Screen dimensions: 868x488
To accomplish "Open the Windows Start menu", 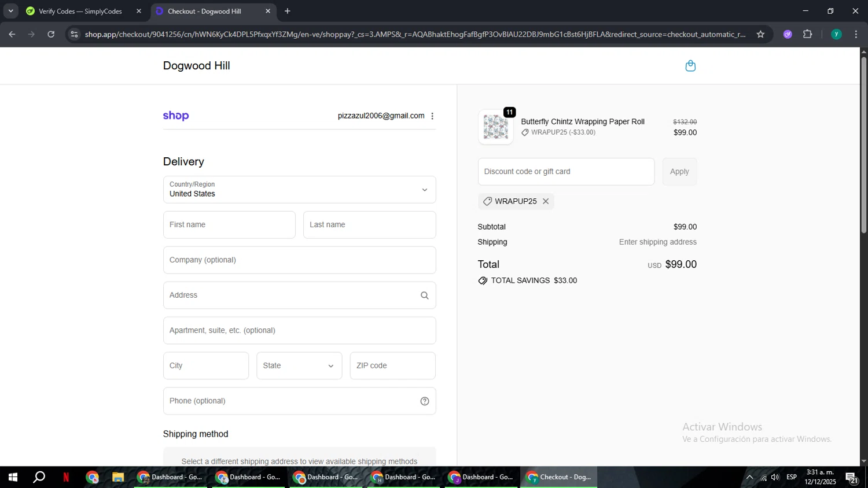I will tap(13, 477).
